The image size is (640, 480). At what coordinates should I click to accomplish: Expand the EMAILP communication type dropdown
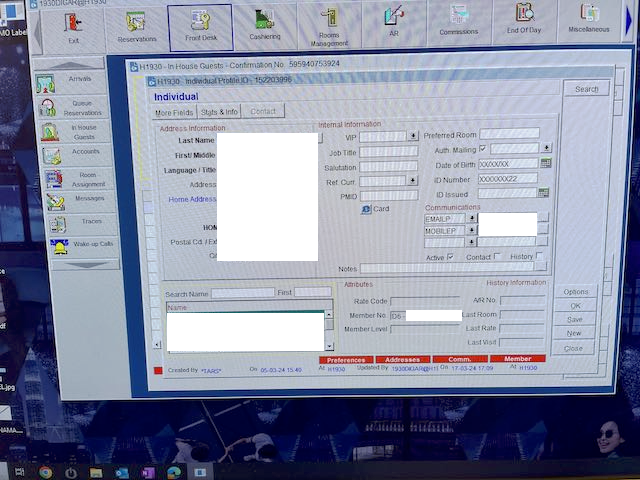coord(471,218)
